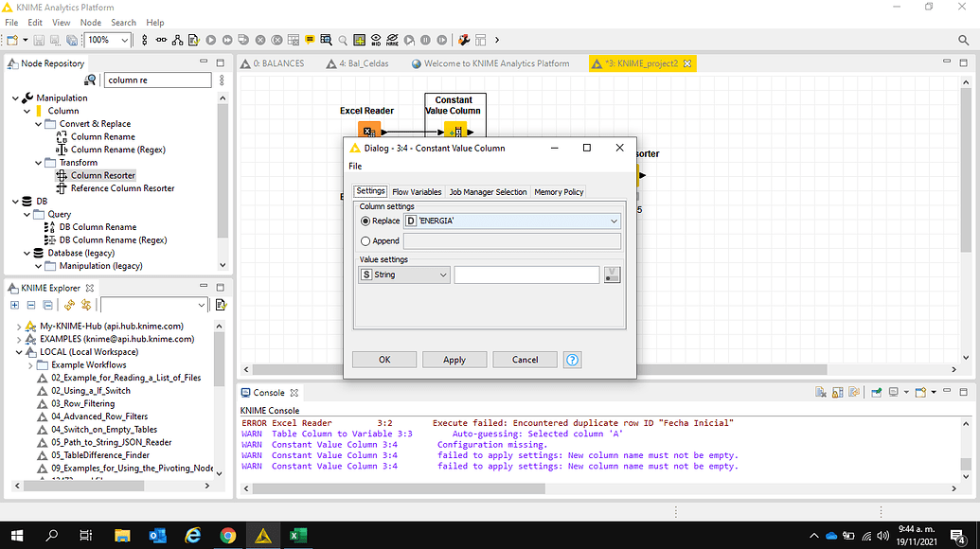Click the value settings text field
Viewport: 980px width, 549px height.
tap(526, 274)
